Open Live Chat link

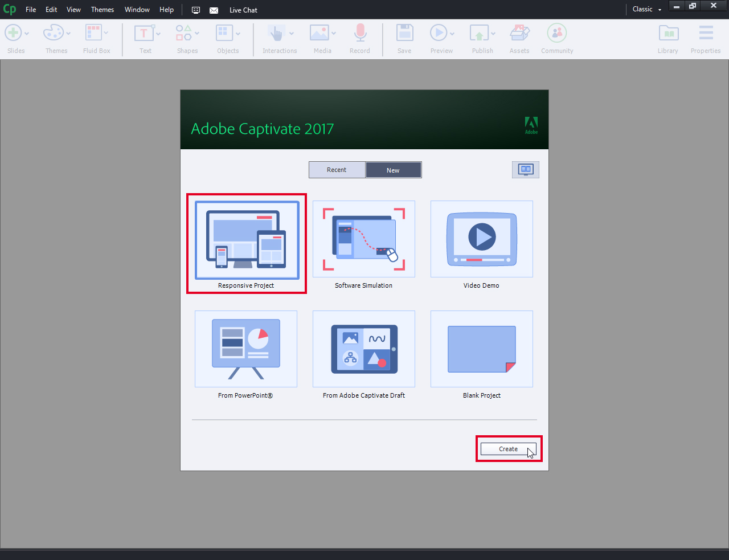(x=243, y=10)
